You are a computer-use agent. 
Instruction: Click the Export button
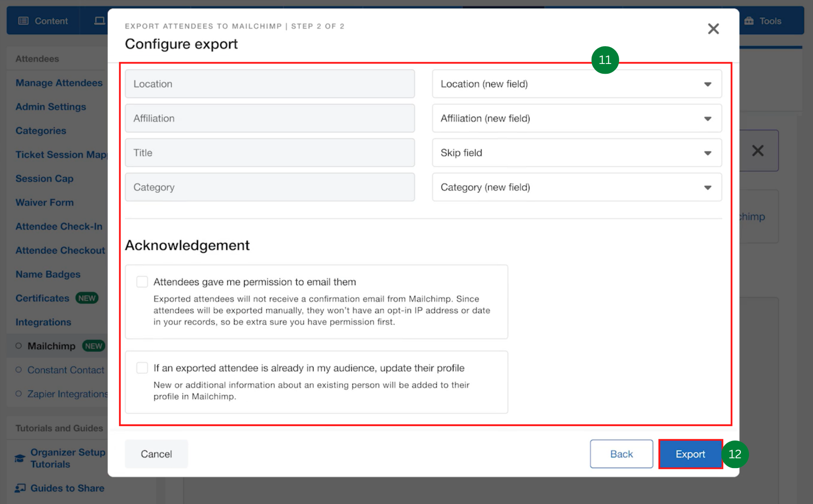click(690, 454)
